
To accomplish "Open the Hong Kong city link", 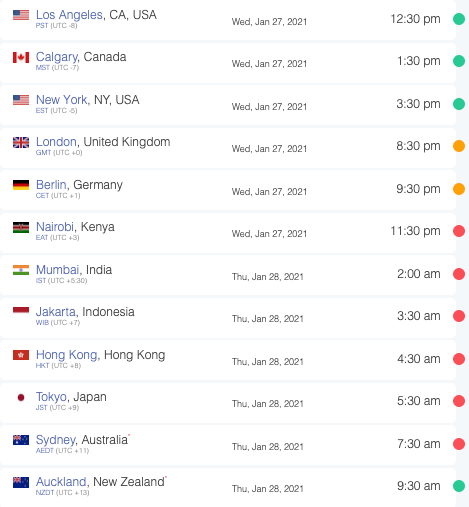I will [x=67, y=355].
